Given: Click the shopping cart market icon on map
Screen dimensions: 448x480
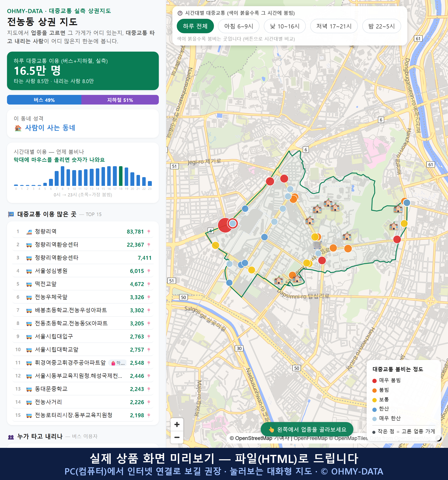Looking at the screenshot, I should click(x=317, y=245).
